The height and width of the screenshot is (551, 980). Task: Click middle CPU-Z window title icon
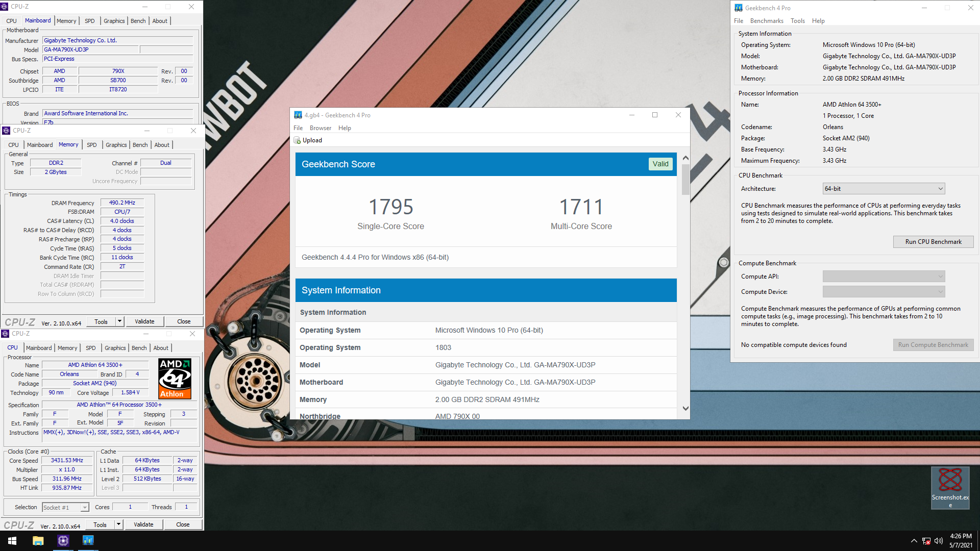6,131
